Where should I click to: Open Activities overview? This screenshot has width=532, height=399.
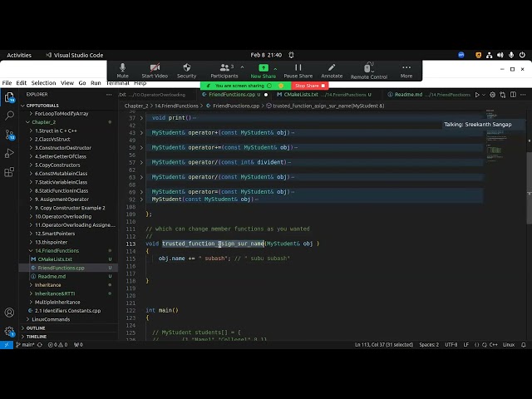coord(19,56)
